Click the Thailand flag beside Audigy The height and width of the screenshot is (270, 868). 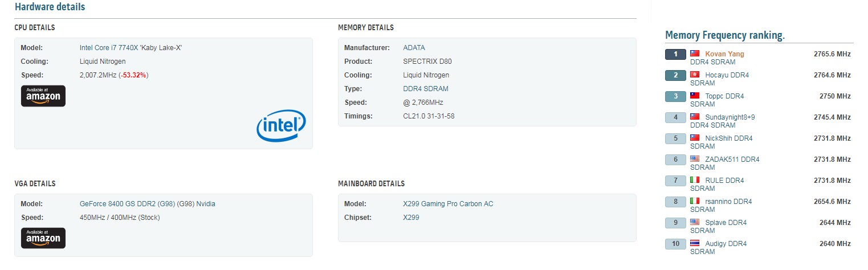pos(695,244)
